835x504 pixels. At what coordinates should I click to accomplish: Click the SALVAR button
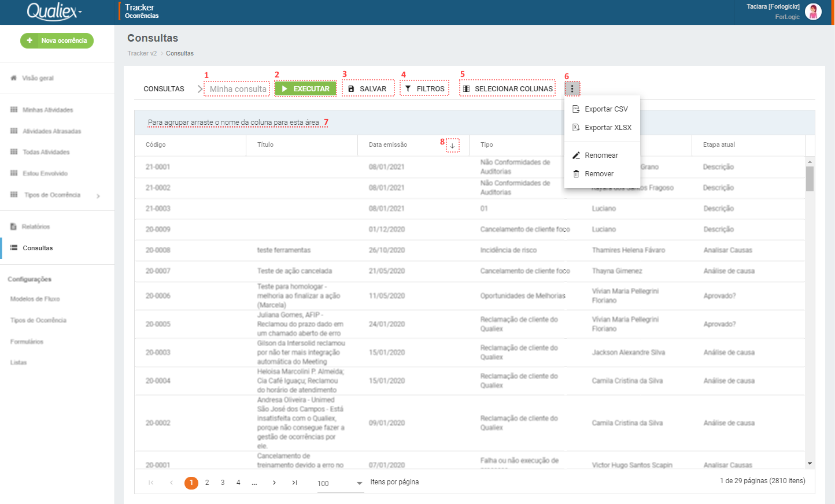368,88
